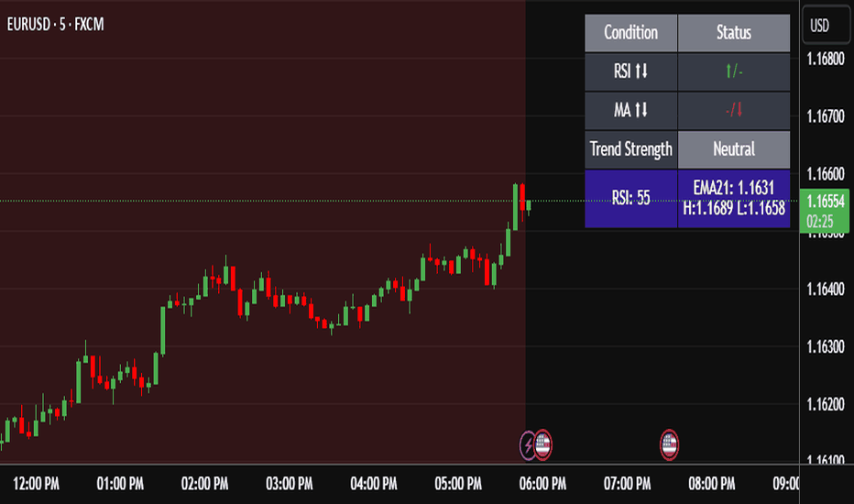This screenshot has height=504, width=854.
Task: Open US economic event icon near 06:00 PM
Action: pyautogui.click(x=542, y=445)
